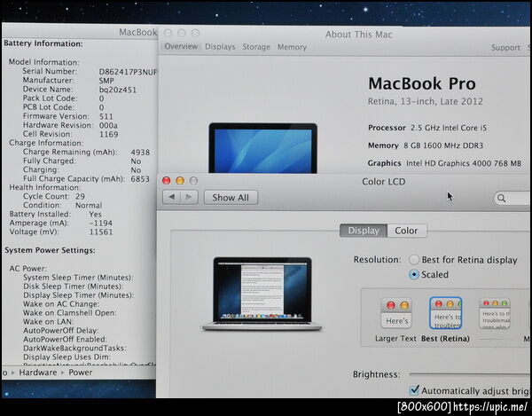
Task: Open the Memory tab in About This Mac
Action: point(292,47)
